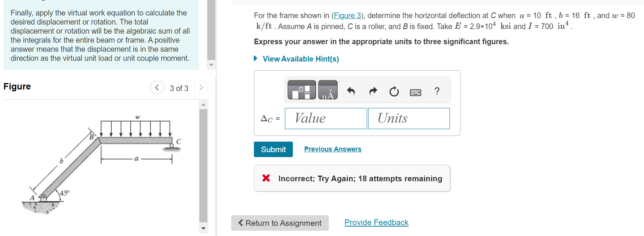The image size is (644, 236).
Task: Click the undo arrow in the equation toolbar
Action: pos(351,91)
